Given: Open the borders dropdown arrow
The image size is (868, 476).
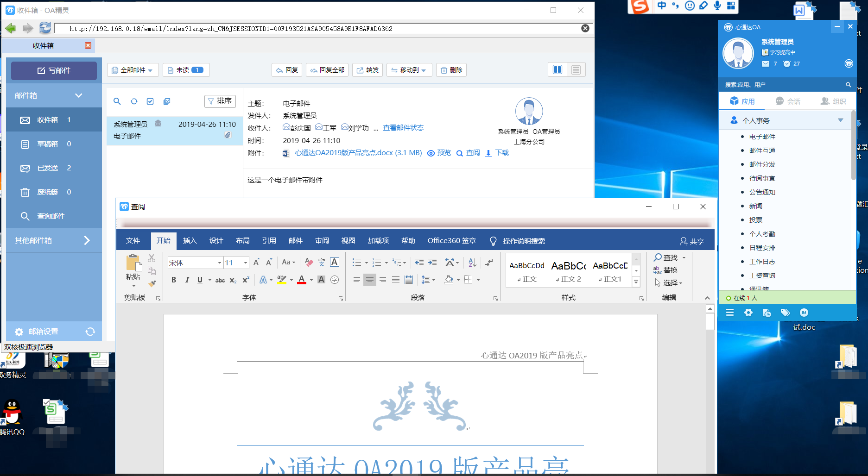Looking at the screenshot, I should point(478,280).
